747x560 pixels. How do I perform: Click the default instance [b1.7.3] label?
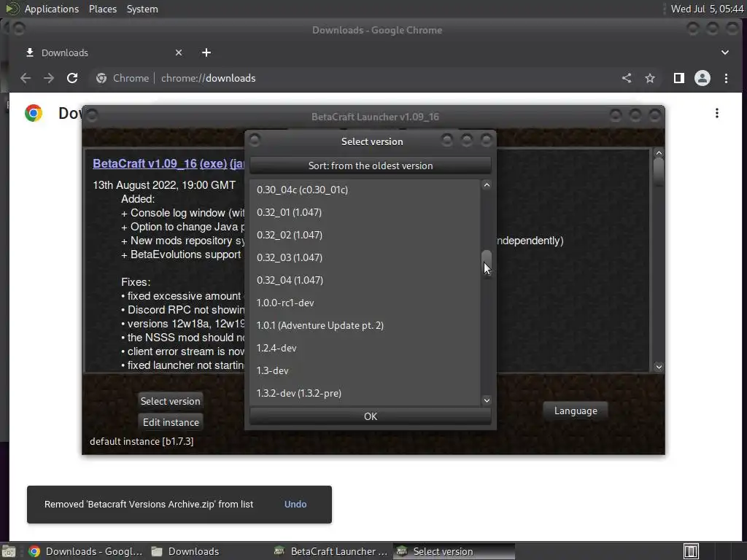[x=142, y=441]
